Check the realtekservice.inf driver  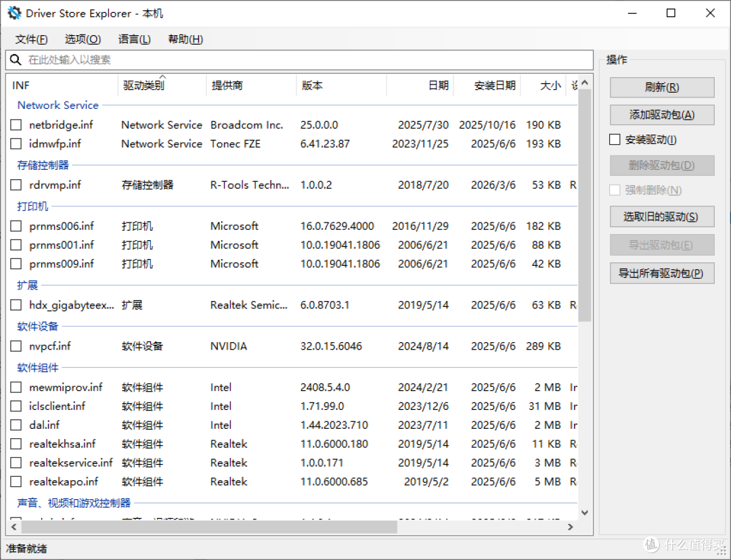[x=16, y=463]
